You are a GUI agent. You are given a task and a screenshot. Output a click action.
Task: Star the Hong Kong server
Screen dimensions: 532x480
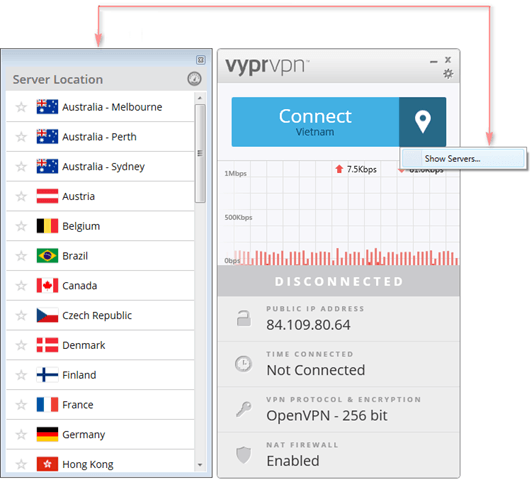point(21,464)
